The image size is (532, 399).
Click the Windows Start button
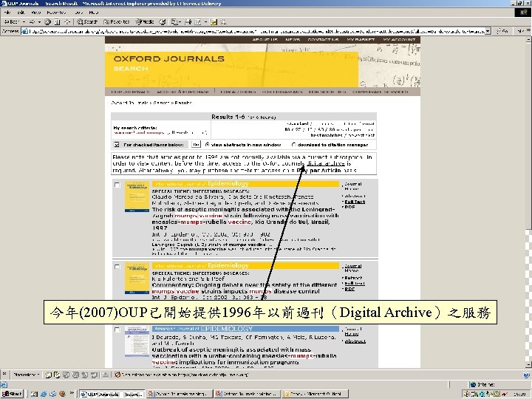(x=13, y=394)
